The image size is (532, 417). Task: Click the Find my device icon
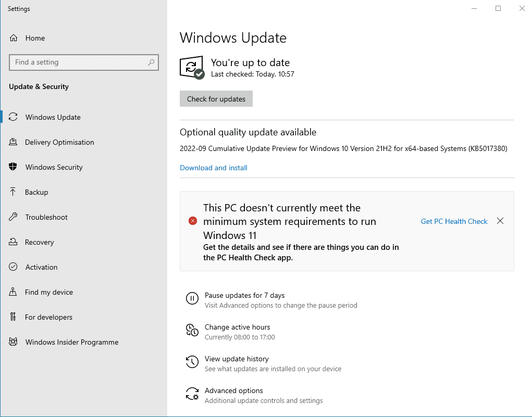pos(13,292)
